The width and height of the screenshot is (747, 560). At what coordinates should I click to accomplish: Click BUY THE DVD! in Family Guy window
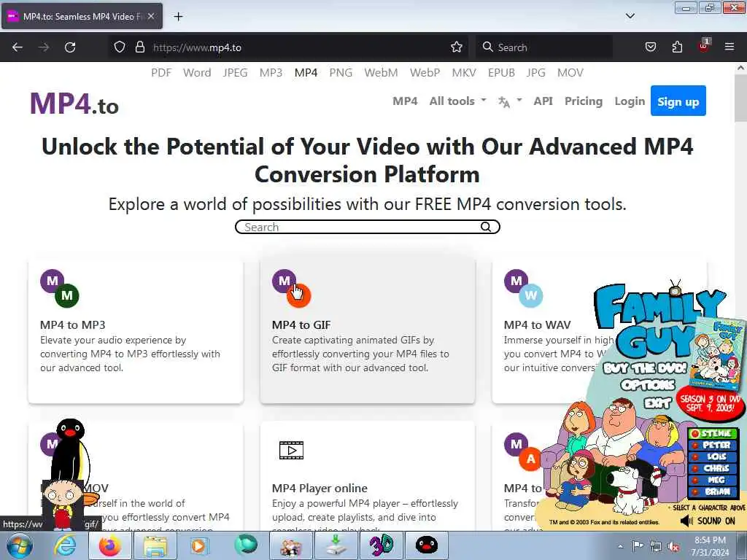coord(645,368)
